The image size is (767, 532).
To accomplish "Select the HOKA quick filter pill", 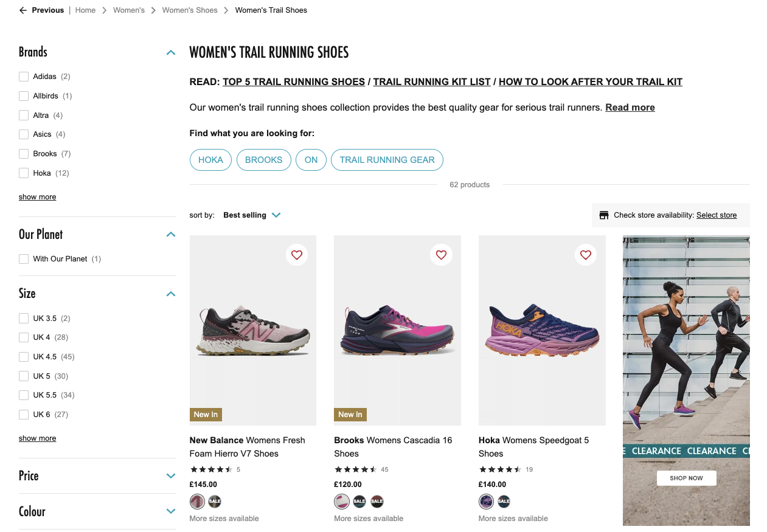I will click(x=211, y=160).
